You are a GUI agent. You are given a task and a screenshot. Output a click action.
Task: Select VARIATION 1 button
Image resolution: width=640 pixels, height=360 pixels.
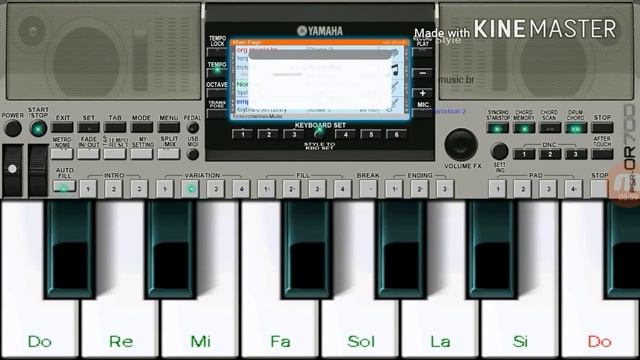tap(165, 189)
